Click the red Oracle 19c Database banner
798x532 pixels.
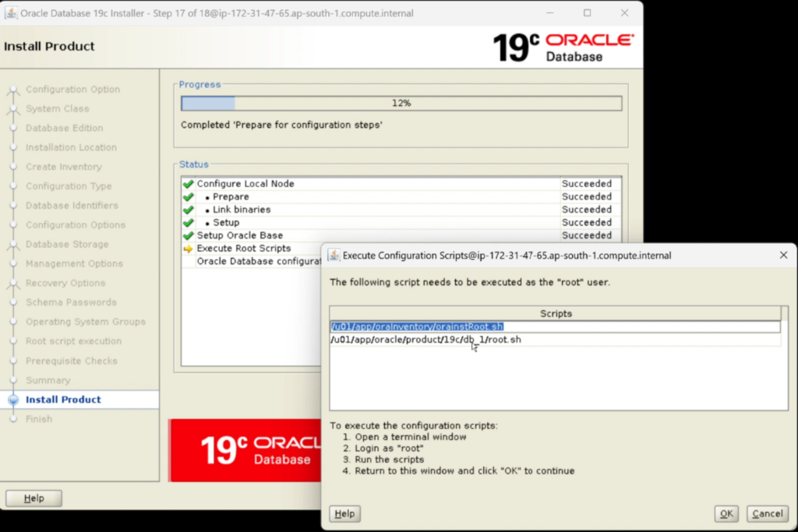pos(245,450)
